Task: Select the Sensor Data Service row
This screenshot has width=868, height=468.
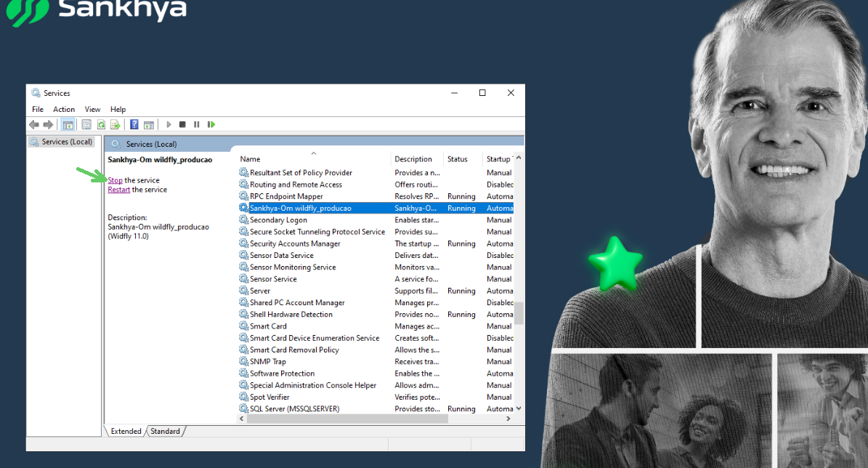Action: click(x=376, y=255)
